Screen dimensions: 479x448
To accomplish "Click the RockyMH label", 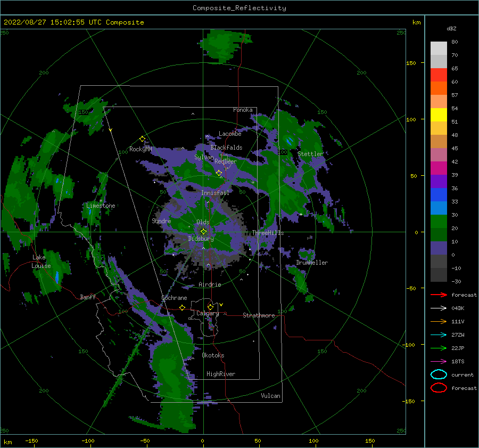I will click(141, 149).
